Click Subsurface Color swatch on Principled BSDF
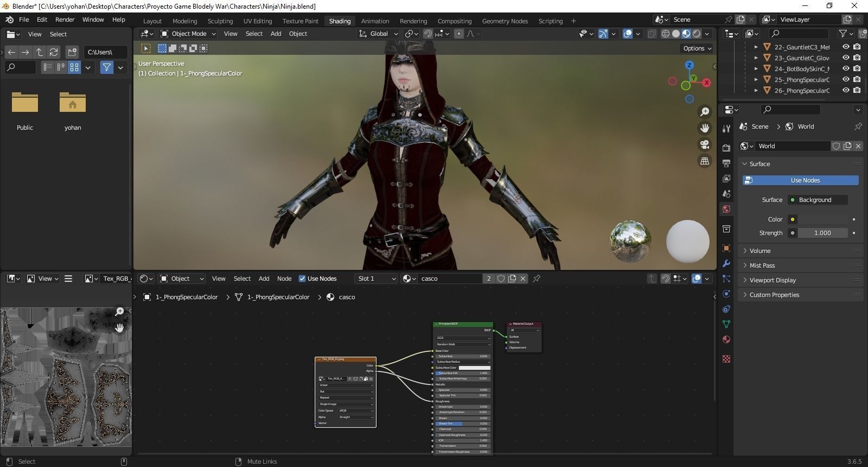 pos(474,368)
